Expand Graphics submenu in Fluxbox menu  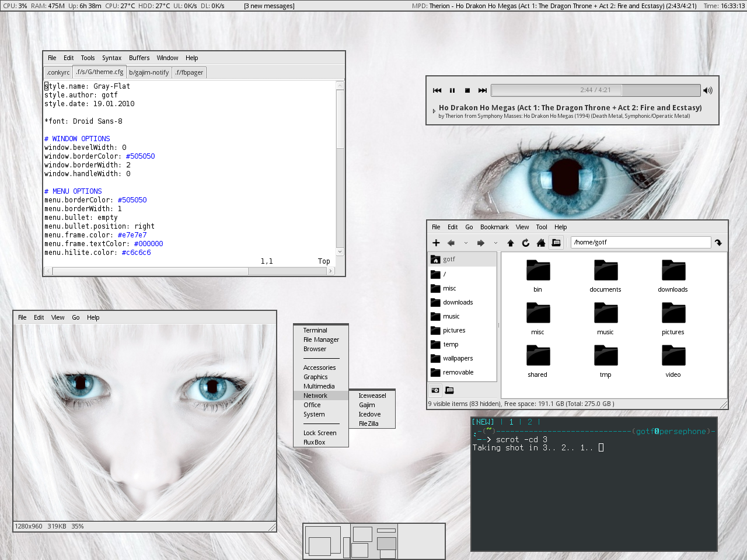pyautogui.click(x=321, y=377)
